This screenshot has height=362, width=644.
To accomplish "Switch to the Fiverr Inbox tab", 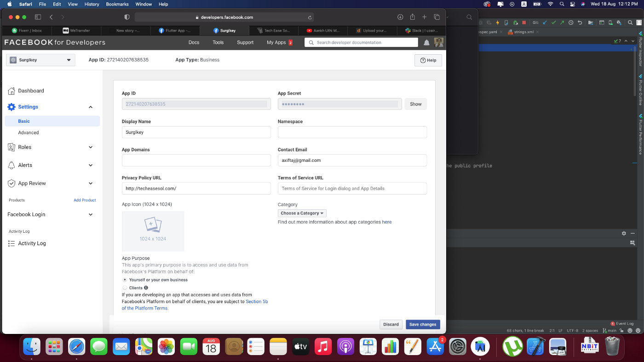I will pyautogui.click(x=28, y=30).
